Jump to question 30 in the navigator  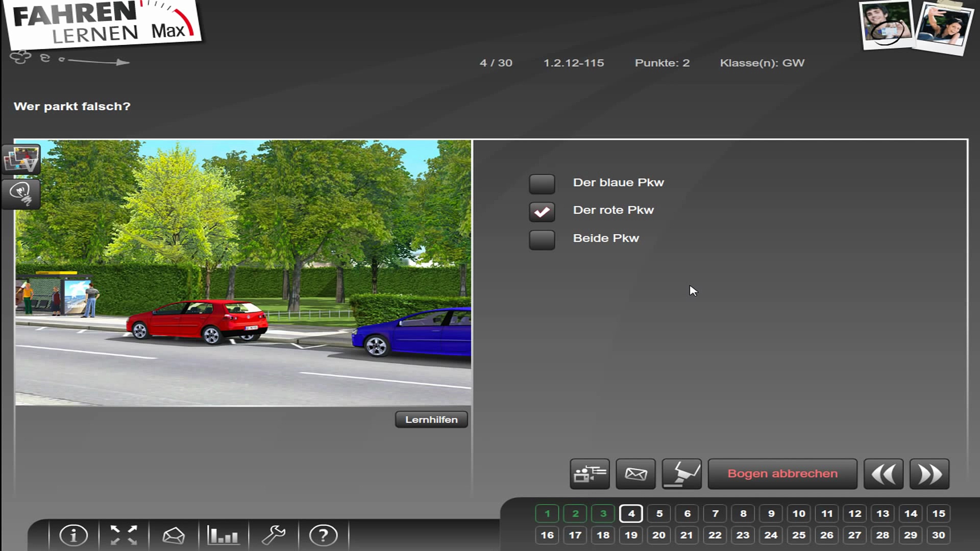[x=938, y=535]
